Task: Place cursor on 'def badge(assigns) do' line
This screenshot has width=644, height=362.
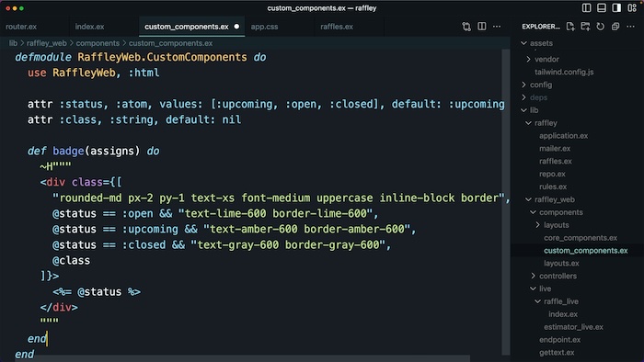Action: (93, 151)
